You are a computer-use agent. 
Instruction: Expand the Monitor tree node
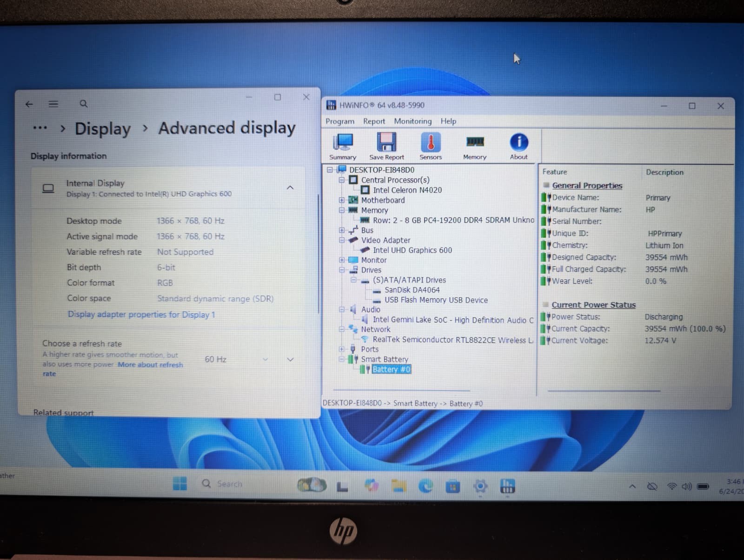click(x=342, y=260)
